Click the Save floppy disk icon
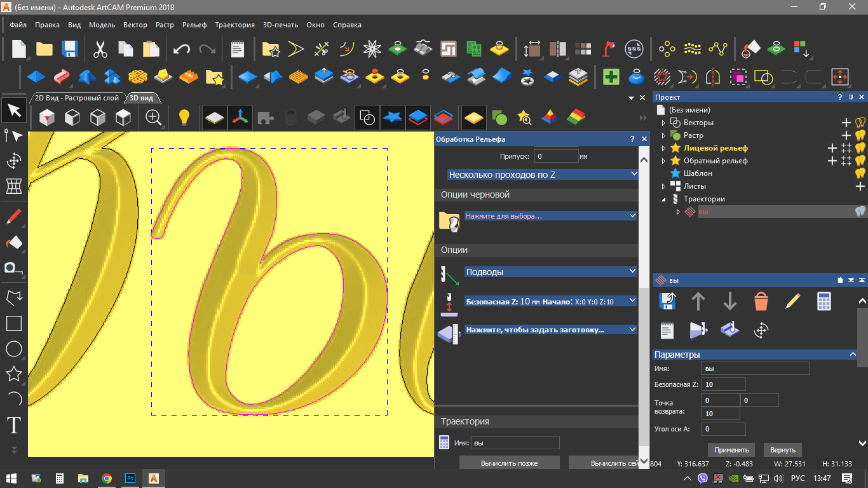The height and width of the screenshot is (488, 868). click(69, 49)
